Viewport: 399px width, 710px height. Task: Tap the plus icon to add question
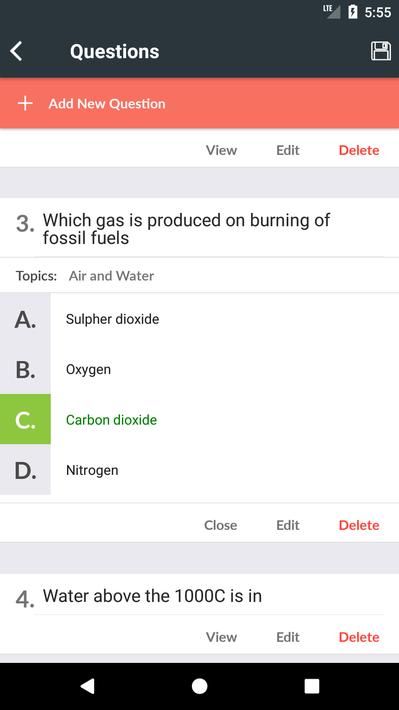[x=25, y=104]
